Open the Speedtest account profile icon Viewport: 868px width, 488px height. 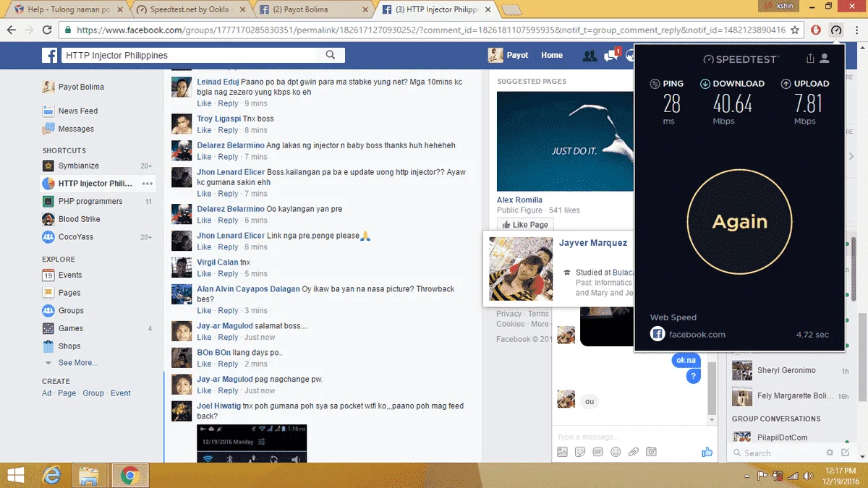tap(825, 59)
